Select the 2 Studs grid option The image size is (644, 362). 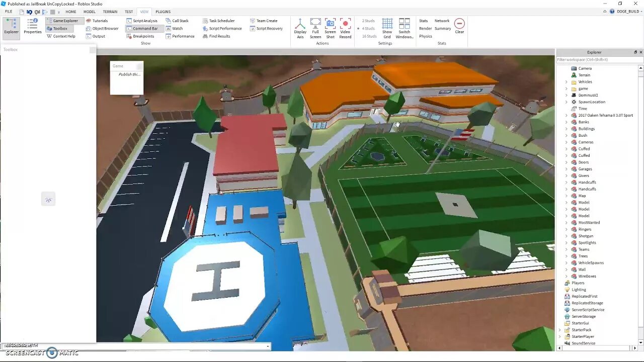point(368,21)
